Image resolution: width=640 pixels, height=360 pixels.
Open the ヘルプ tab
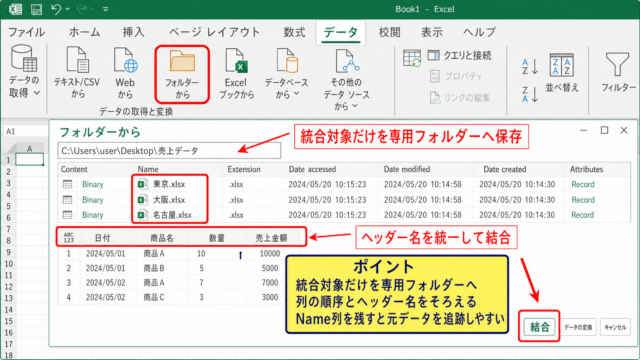[x=480, y=32]
